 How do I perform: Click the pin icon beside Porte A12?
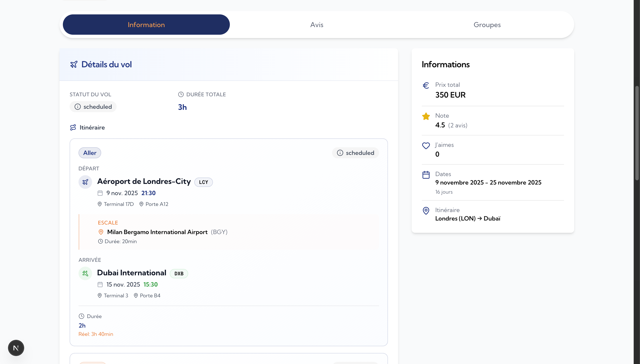141,204
